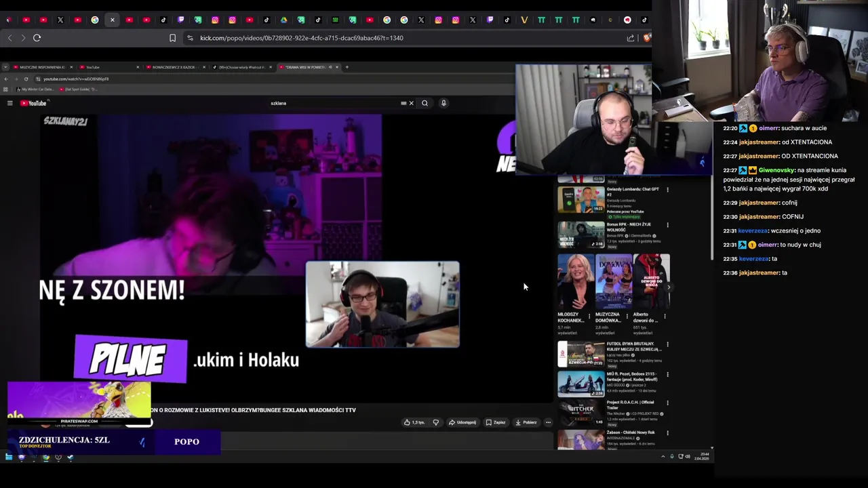Go back in the outer browser
This screenshot has width=868, height=488.
pyautogui.click(x=9, y=38)
